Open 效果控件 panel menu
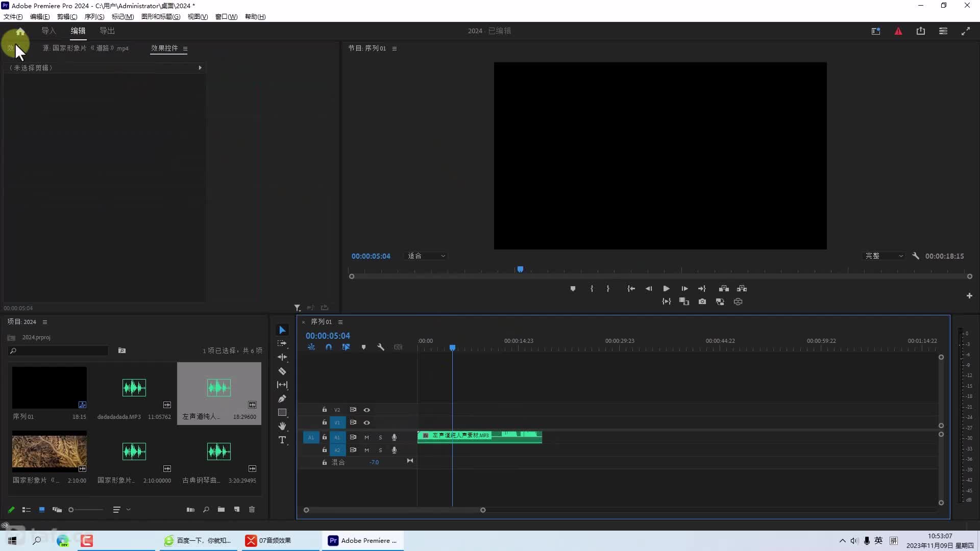980x551 pixels. [185, 49]
